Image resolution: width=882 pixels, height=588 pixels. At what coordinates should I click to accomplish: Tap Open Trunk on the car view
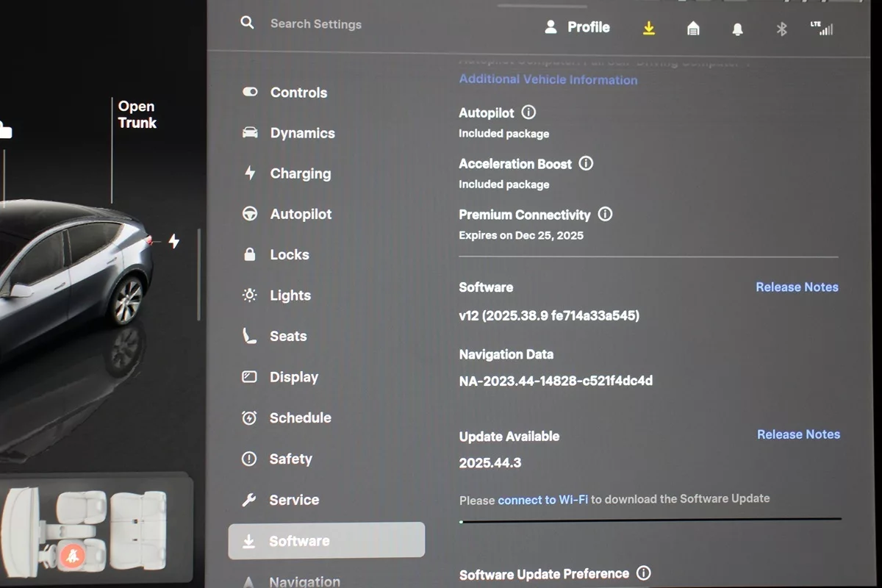(x=137, y=115)
